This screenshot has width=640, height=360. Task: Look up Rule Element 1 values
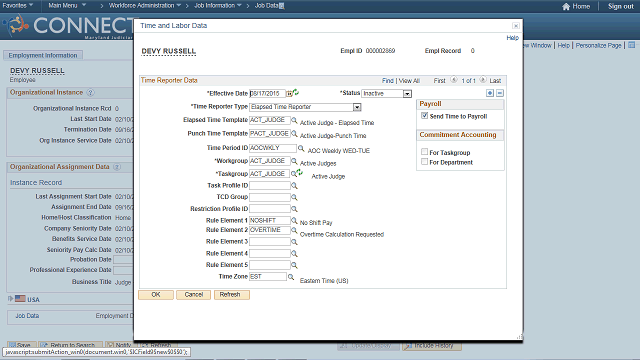(294, 220)
